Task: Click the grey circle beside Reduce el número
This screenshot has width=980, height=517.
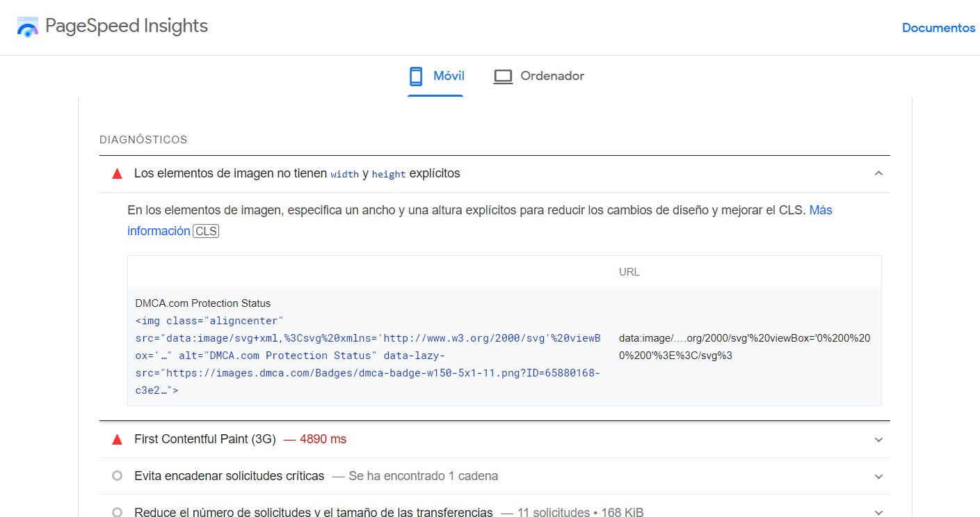Action: (x=118, y=513)
